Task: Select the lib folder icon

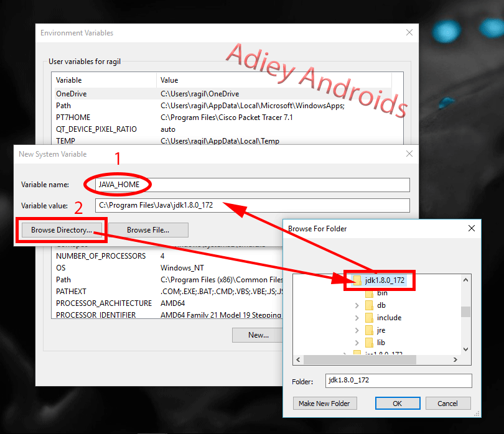Action: (369, 342)
